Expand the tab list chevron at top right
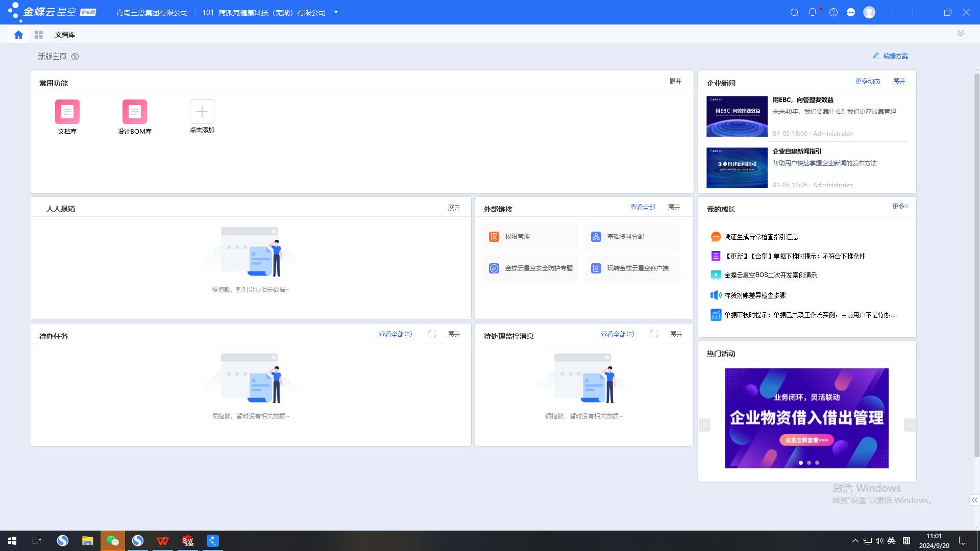 (961, 33)
